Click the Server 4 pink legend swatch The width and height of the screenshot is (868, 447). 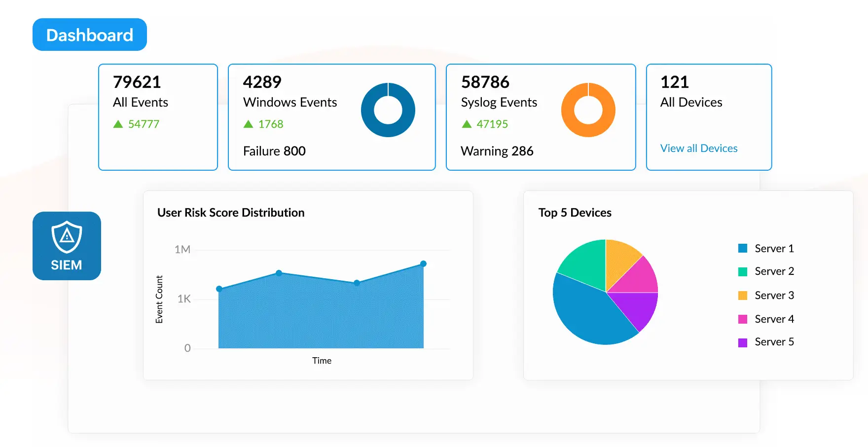743,319
